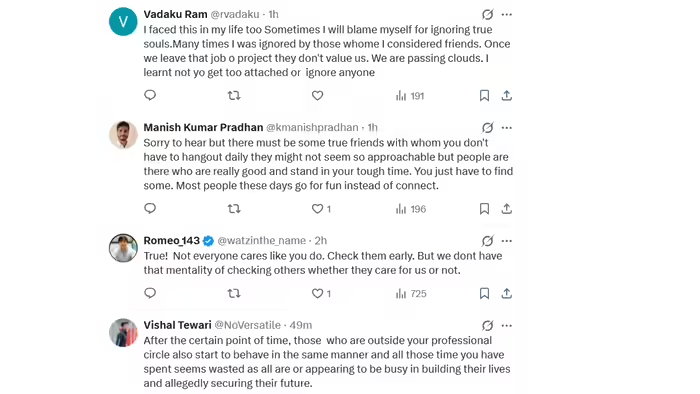The height and width of the screenshot is (394, 700).
Task: Like Manish Kumar Pradhan's tweet
Action: [321, 209]
